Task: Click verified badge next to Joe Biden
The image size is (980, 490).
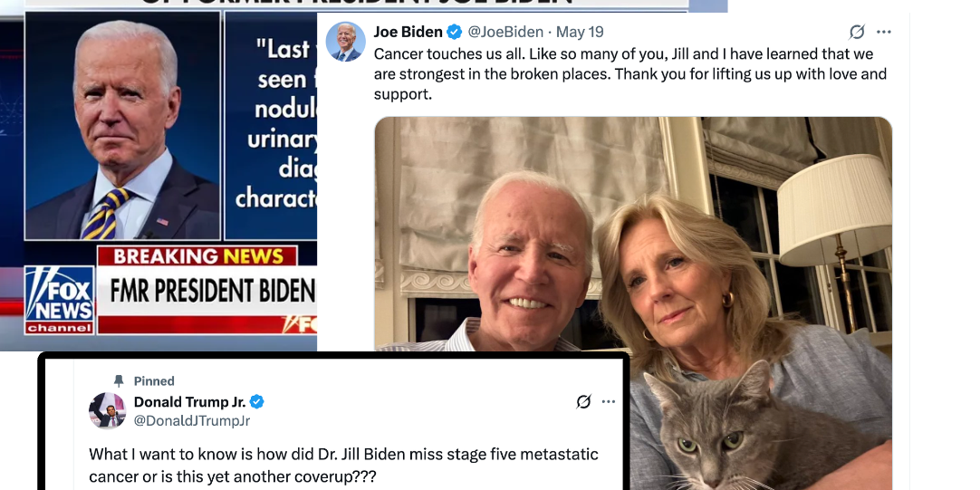Action: (455, 33)
